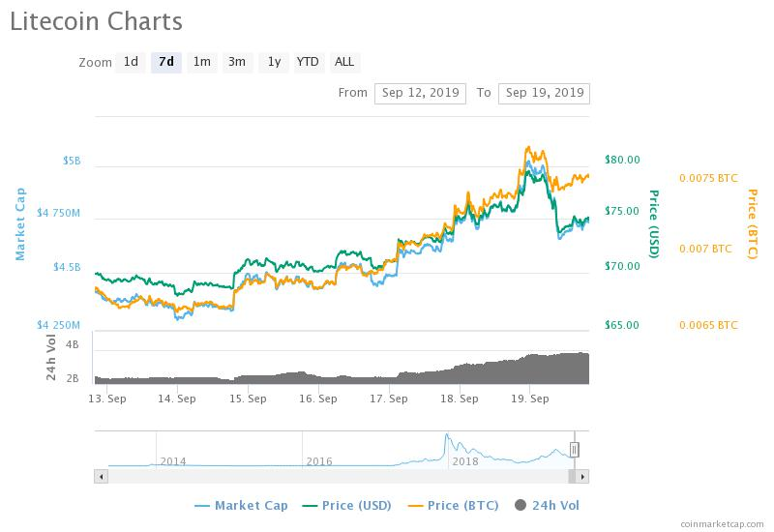Click the 0.0075 BTC axis label
Image resolution: width=774 pixels, height=532 pixels.
pyautogui.click(x=708, y=178)
